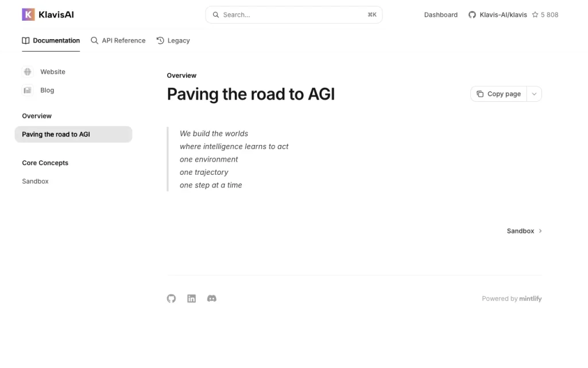Open the Blog sidebar link
The image size is (588, 368).
(x=47, y=90)
